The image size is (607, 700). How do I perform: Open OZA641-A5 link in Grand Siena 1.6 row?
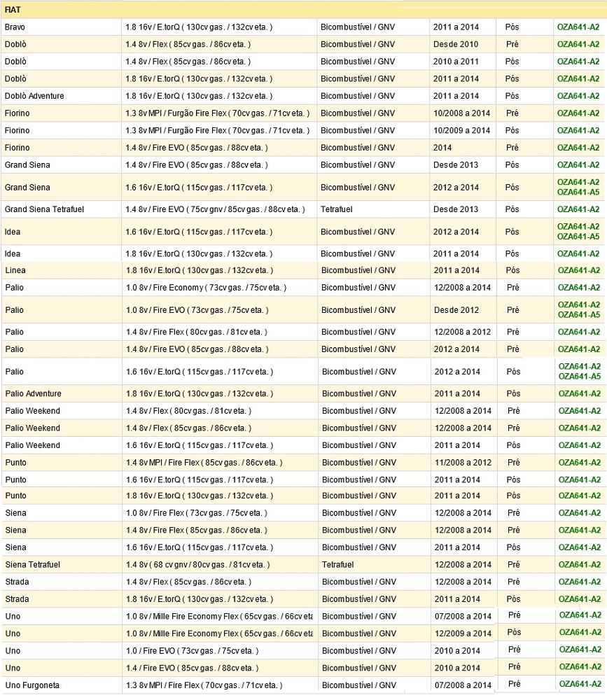click(578, 192)
